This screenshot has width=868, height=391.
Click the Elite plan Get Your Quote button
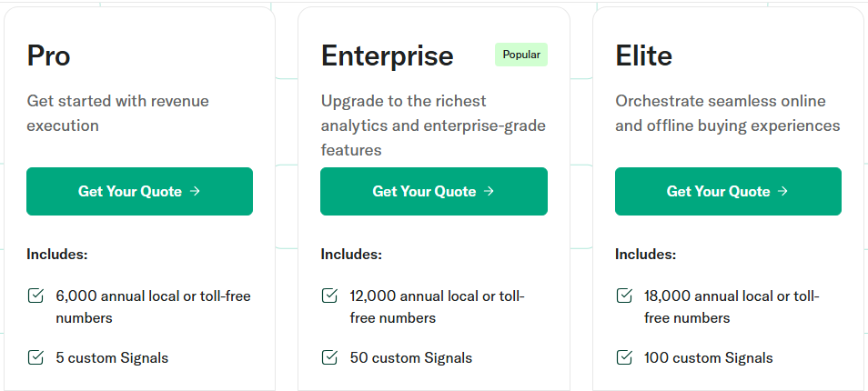point(728,191)
